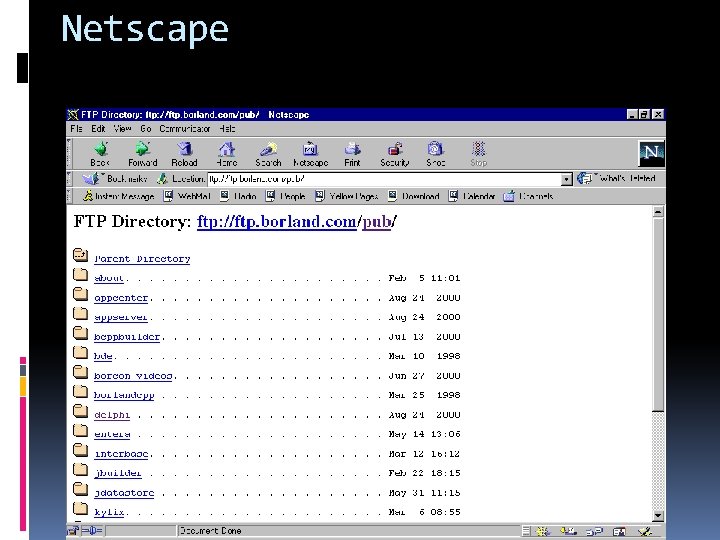Click the Location page proxy icon
Screen dimensions: 720x540
[162, 179]
